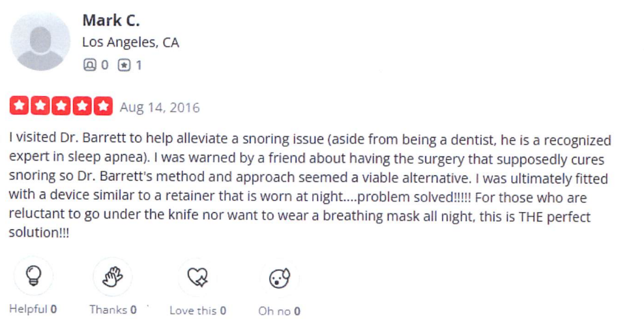
Task: Click the review text paragraph
Action: click(306, 186)
